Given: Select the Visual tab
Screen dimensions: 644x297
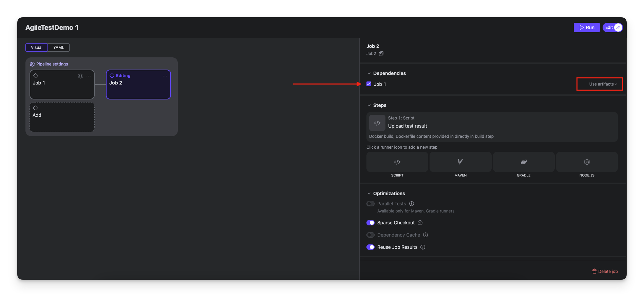Looking at the screenshot, I should (37, 48).
